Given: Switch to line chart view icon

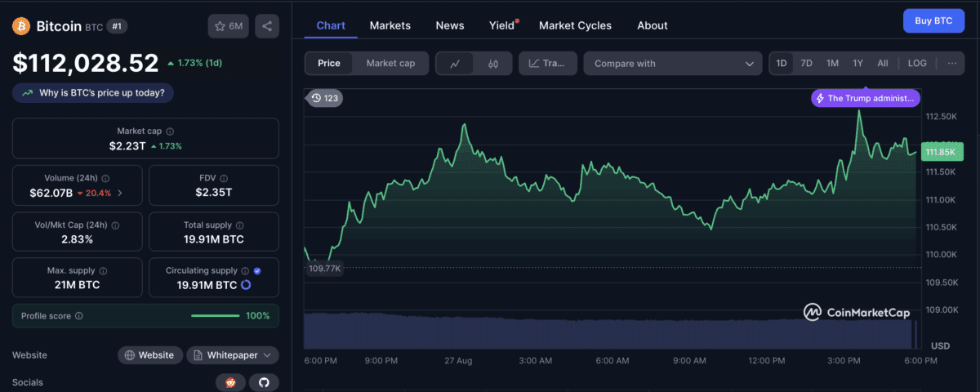Looking at the screenshot, I should tap(455, 64).
